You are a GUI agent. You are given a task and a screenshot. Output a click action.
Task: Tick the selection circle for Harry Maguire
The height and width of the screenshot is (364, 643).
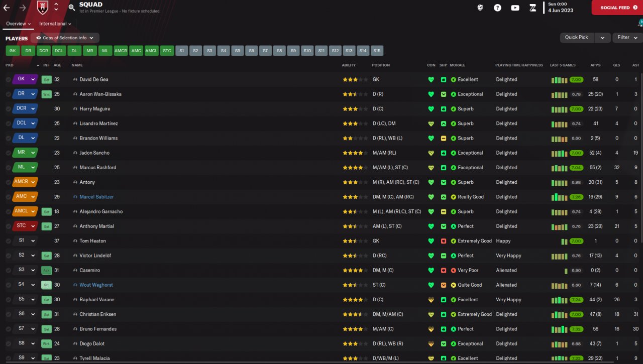coord(8,109)
